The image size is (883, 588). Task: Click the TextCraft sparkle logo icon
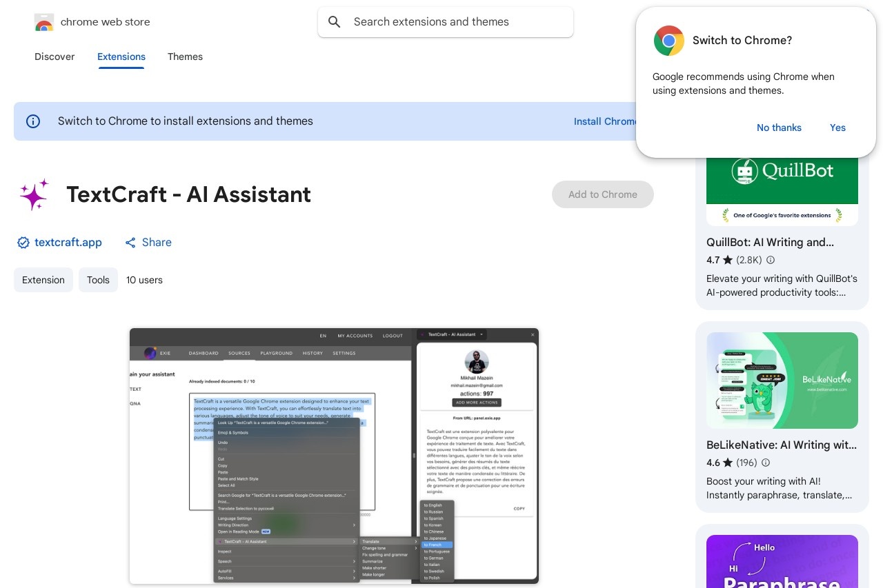(x=34, y=194)
